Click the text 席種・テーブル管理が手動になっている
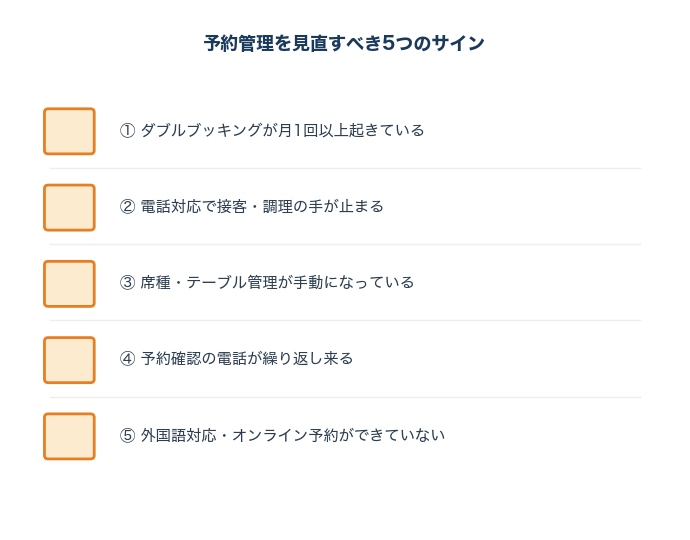 pyautogui.click(x=277, y=283)
